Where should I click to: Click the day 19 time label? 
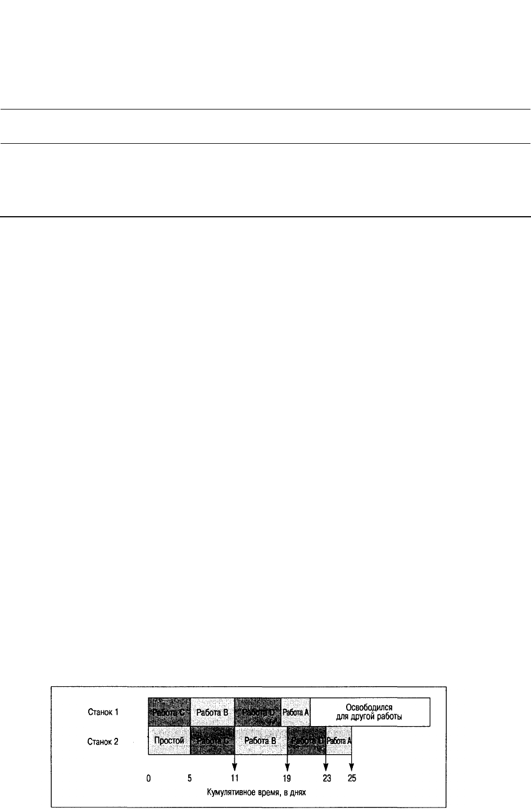pyautogui.click(x=287, y=778)
